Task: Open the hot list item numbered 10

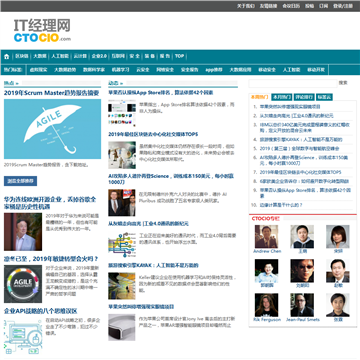Action: [x=281, y=205]
